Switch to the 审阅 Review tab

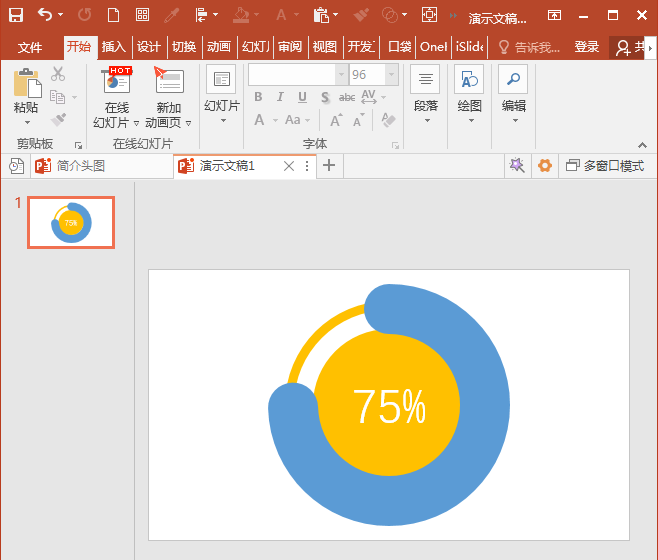click(x=290, y=47)
